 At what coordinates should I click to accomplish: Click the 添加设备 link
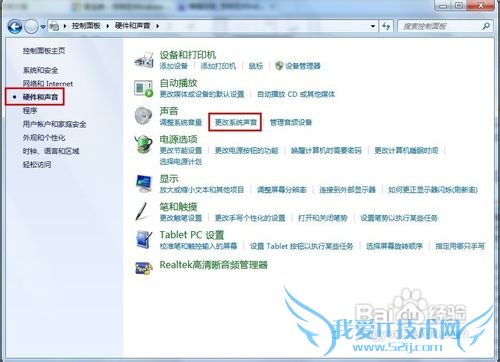(x=174, y=66)
